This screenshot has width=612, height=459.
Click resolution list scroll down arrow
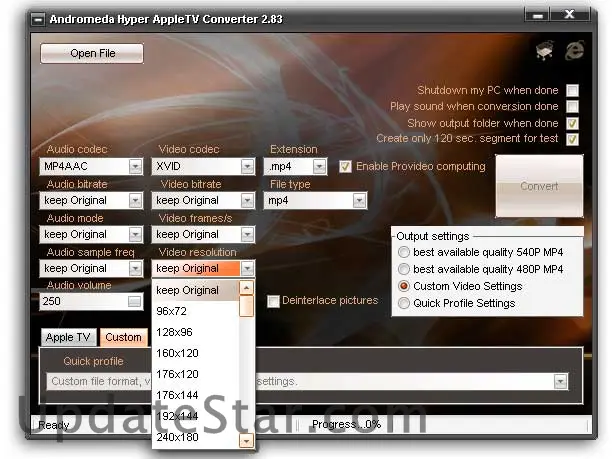click(246, 441)
